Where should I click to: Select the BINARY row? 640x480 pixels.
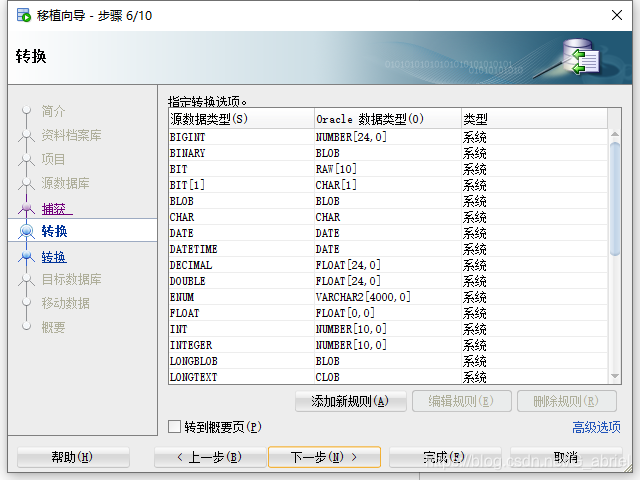(x=388, y=153)
